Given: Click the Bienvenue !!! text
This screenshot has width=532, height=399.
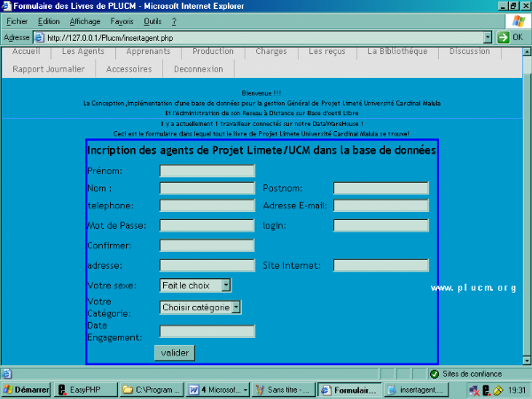Looking at the screenshot, I should click(x=262, y=93).
